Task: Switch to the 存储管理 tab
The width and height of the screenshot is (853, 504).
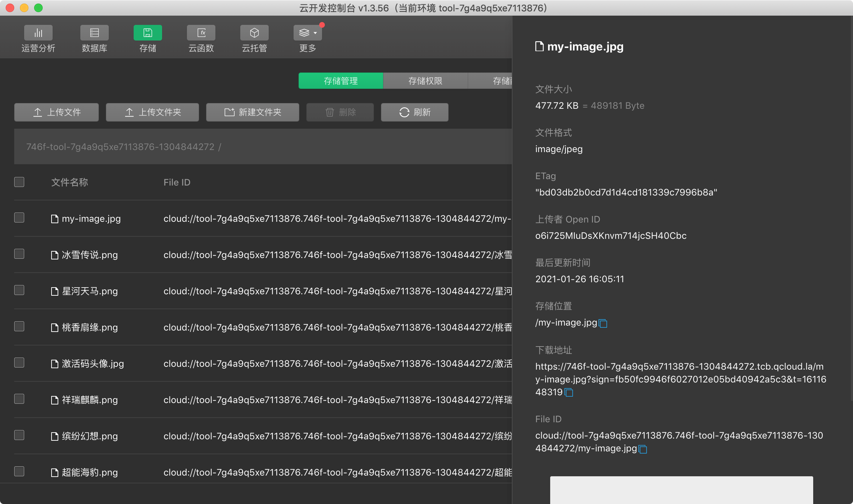Action: point(340,81)
